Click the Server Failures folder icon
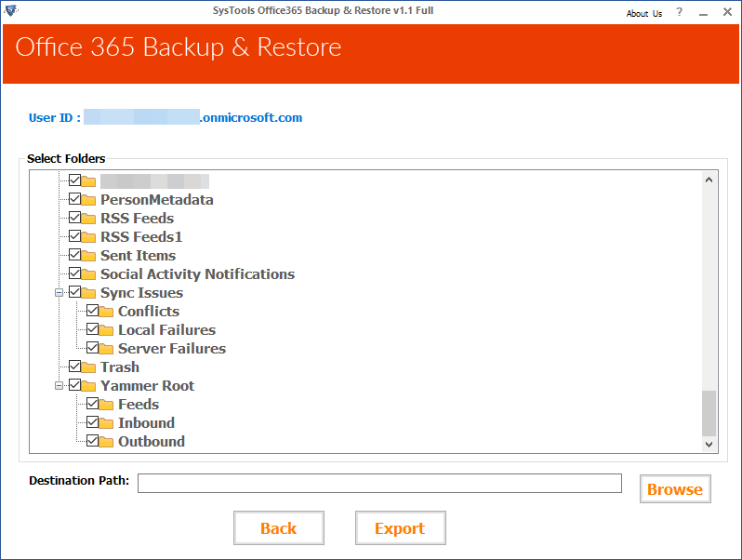 click(106, 349)
